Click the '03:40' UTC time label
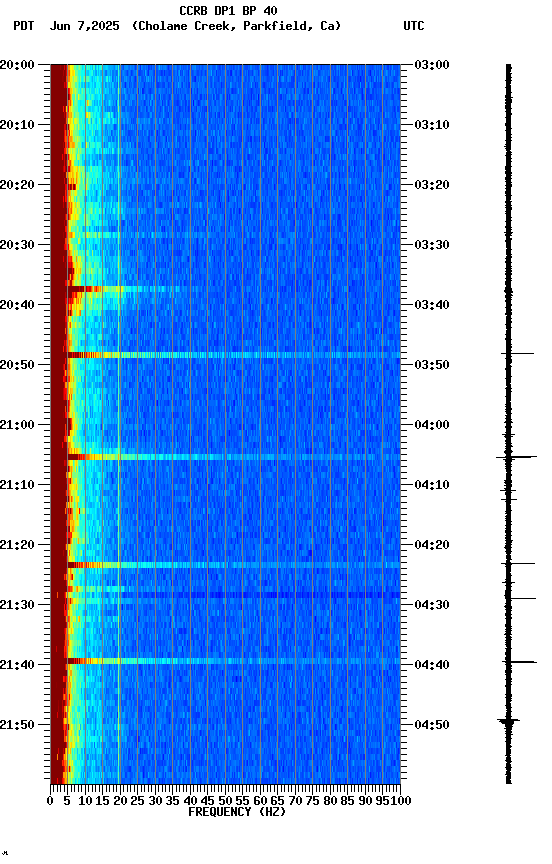 point(432,305)
